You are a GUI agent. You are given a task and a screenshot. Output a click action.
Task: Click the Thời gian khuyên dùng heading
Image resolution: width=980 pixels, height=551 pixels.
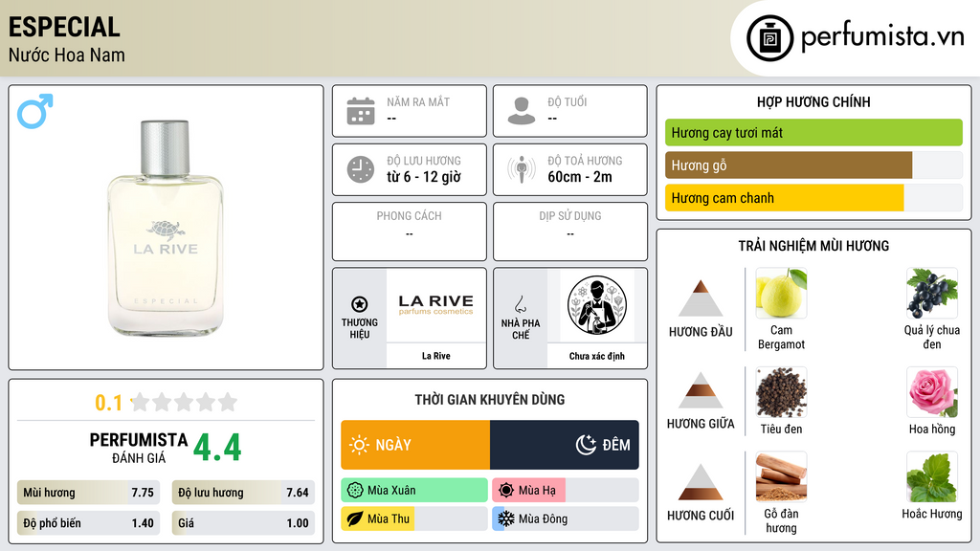tap(490, 400)
